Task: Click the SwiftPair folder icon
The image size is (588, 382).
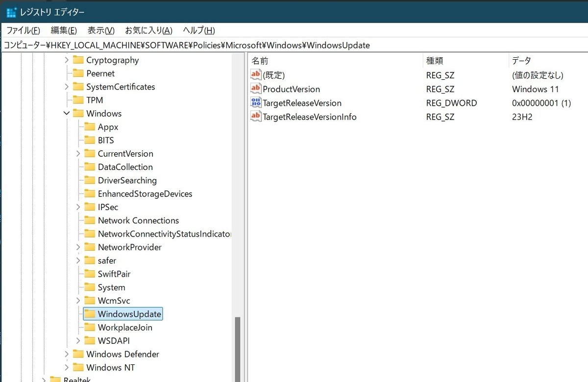Action: click(90, 274)
